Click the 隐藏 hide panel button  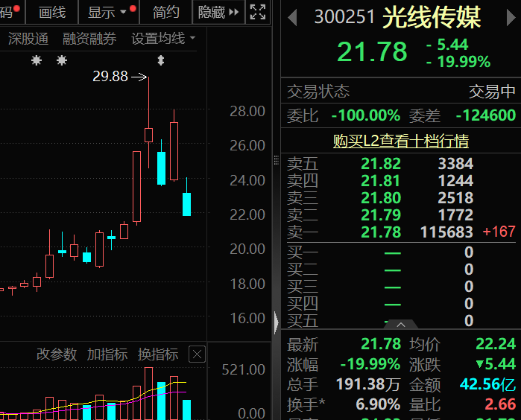[x=218, y=12]
